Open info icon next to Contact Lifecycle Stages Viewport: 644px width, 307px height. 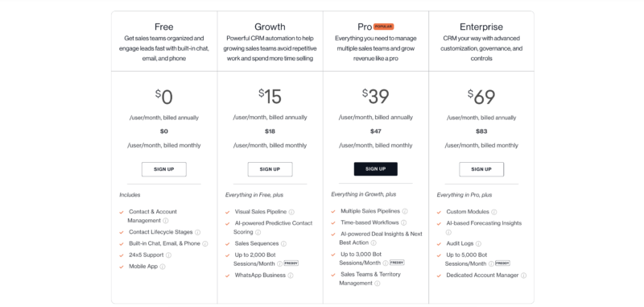pos(197,233)
